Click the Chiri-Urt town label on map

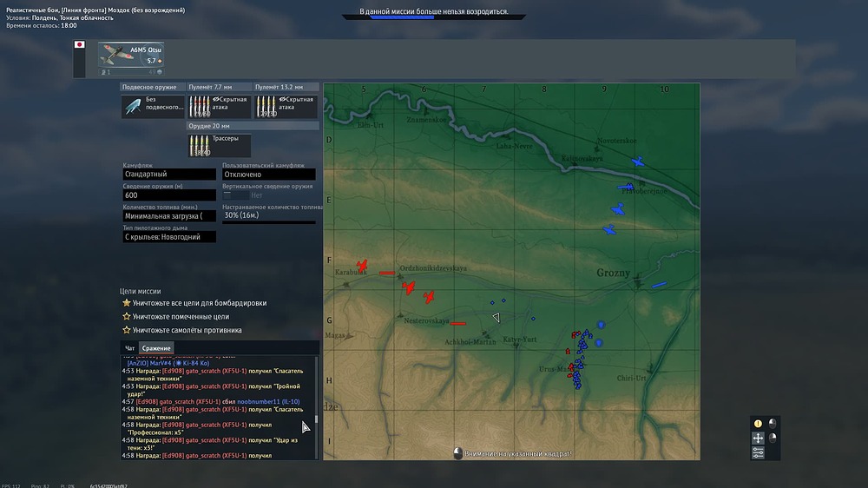(x=631, y=378)
